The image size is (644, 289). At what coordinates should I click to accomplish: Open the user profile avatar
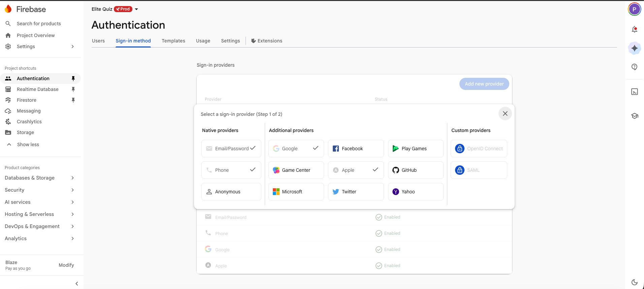[635, 9]
